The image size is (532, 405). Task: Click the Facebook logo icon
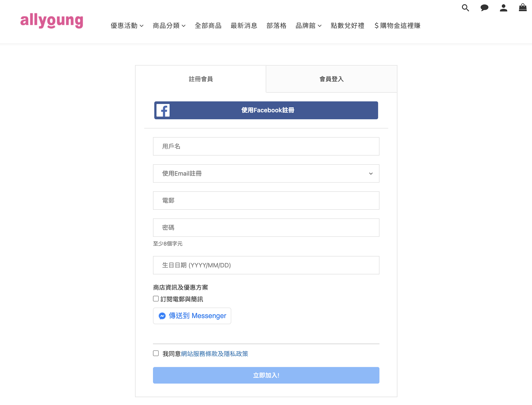(163, 110)
